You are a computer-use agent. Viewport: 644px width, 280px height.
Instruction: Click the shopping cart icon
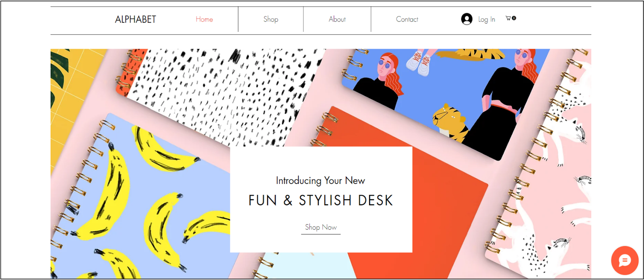tap(508, 18)
